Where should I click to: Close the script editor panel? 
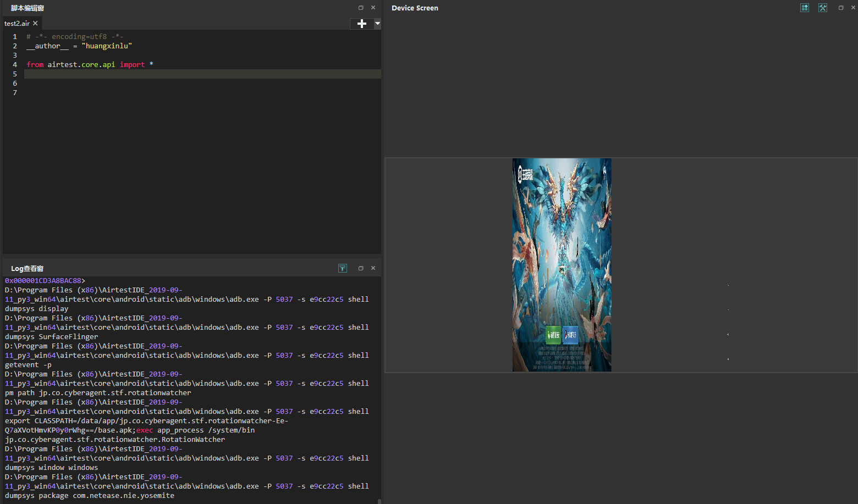373,8
